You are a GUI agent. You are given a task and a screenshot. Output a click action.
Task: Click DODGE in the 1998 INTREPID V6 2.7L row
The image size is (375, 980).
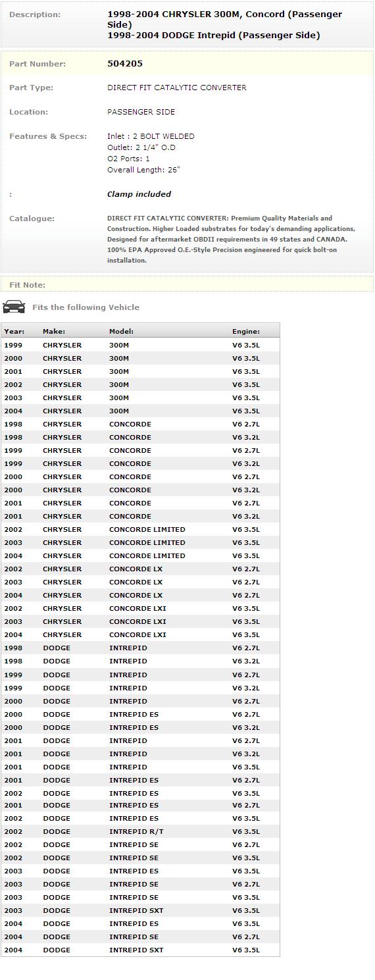(x=57, y=648)
